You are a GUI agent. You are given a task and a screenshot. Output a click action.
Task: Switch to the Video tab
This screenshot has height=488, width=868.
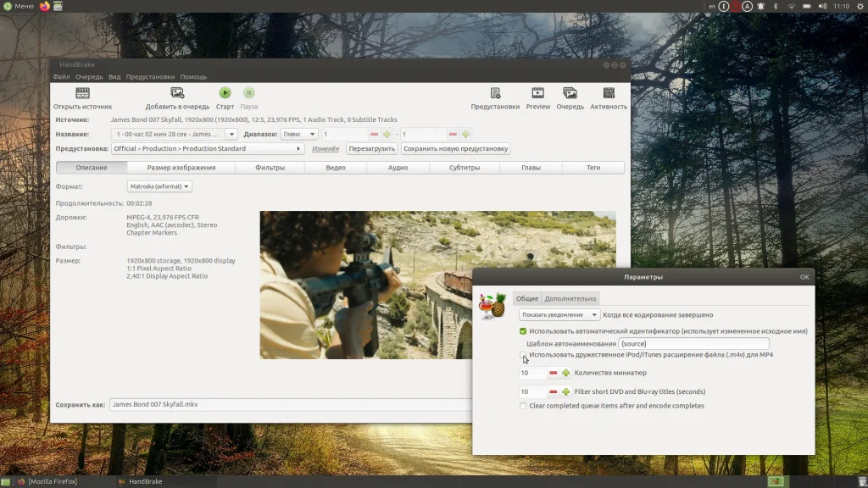click(336, 168)
